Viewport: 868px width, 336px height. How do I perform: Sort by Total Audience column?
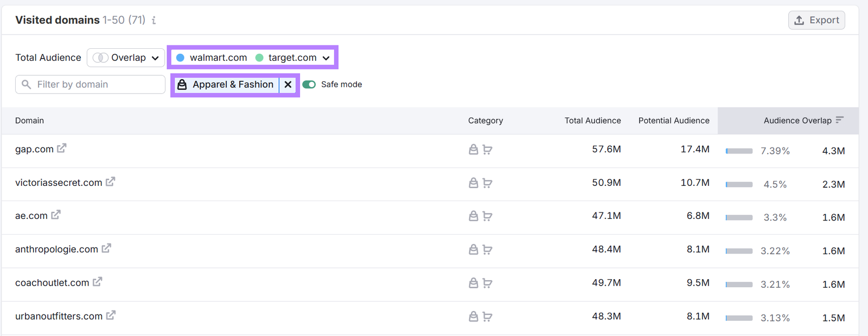(x=592, y=120)
